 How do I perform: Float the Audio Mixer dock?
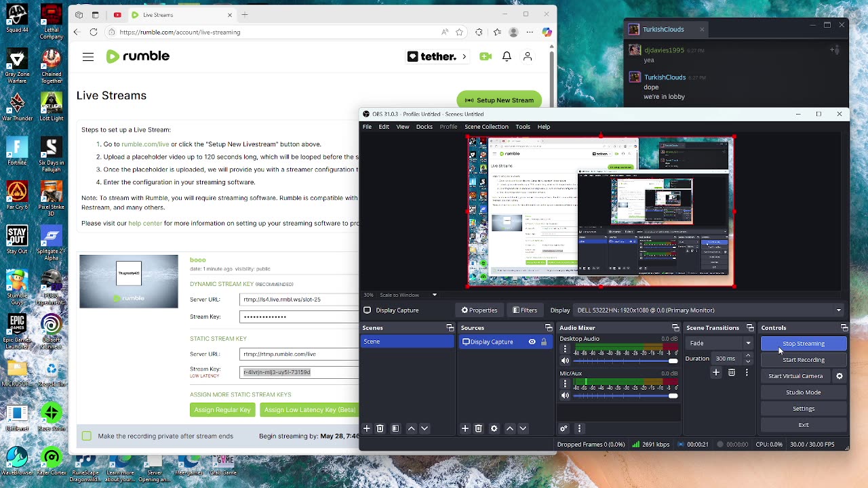(x=675, y=328)
